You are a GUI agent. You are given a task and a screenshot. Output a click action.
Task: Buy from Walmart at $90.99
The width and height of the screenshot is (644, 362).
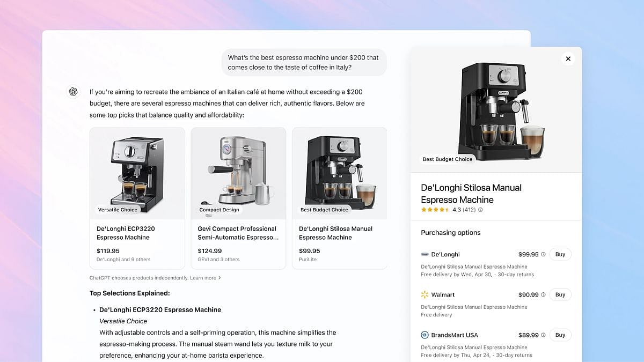(560, 294)
